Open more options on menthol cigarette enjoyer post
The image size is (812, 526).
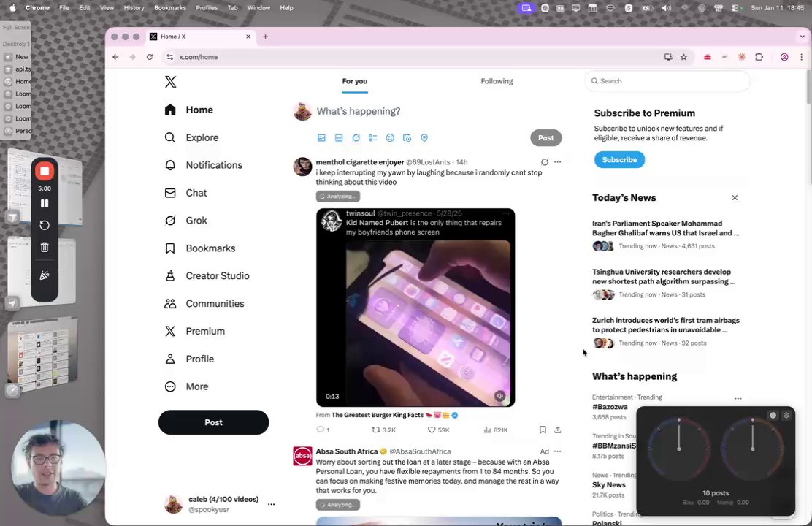click(x=557, y=162)
